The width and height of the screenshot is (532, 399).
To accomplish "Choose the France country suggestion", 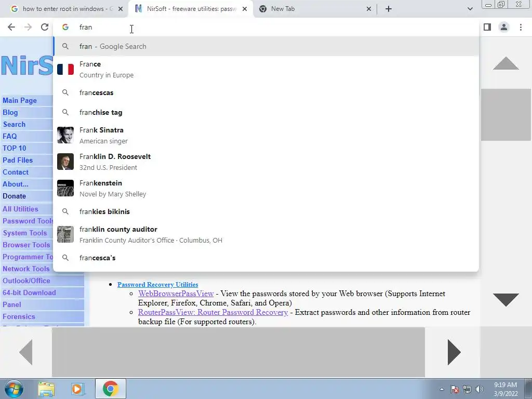I will pyautogui.click(x=266, y=70).
